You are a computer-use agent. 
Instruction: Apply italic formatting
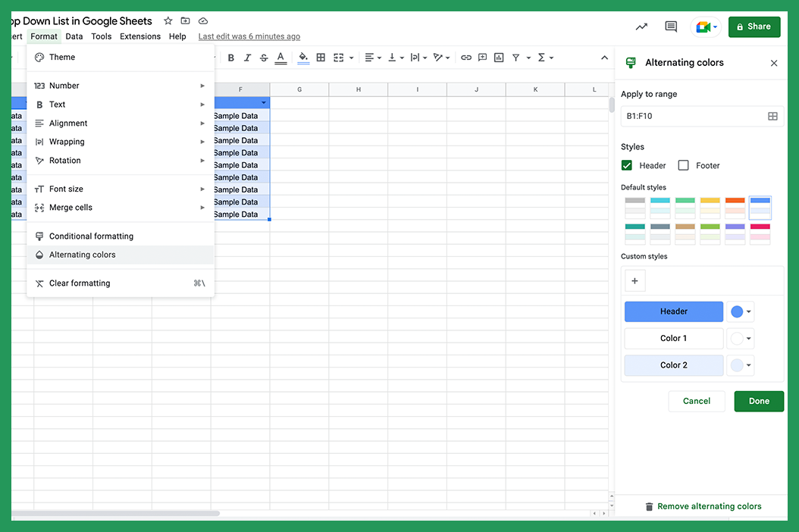pos(247,57)
